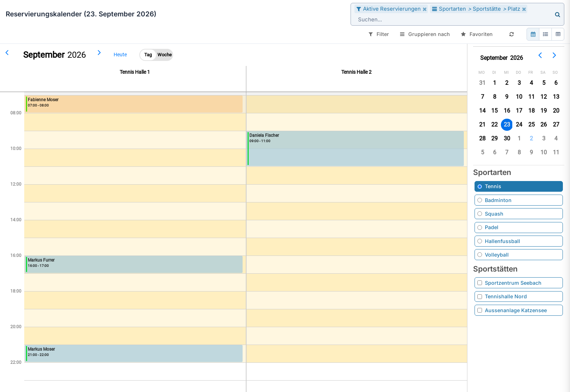Go to previous day in main calendar

tap(7, 53)
